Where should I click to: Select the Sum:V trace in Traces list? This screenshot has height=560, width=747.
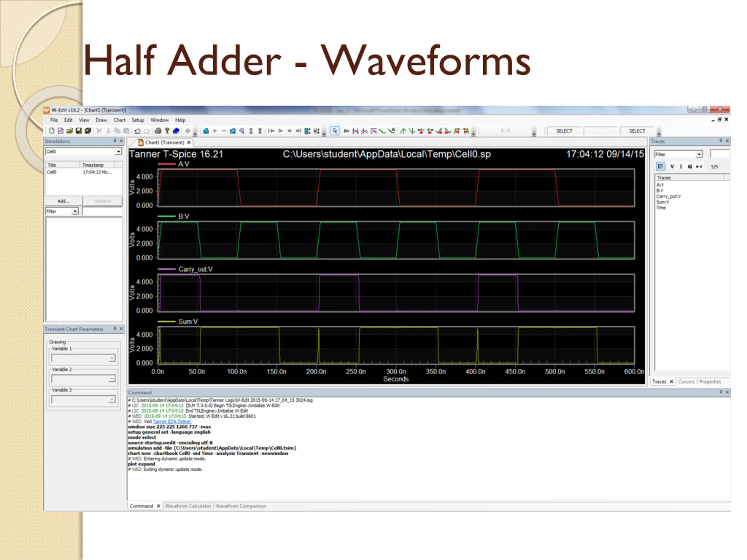663,202
